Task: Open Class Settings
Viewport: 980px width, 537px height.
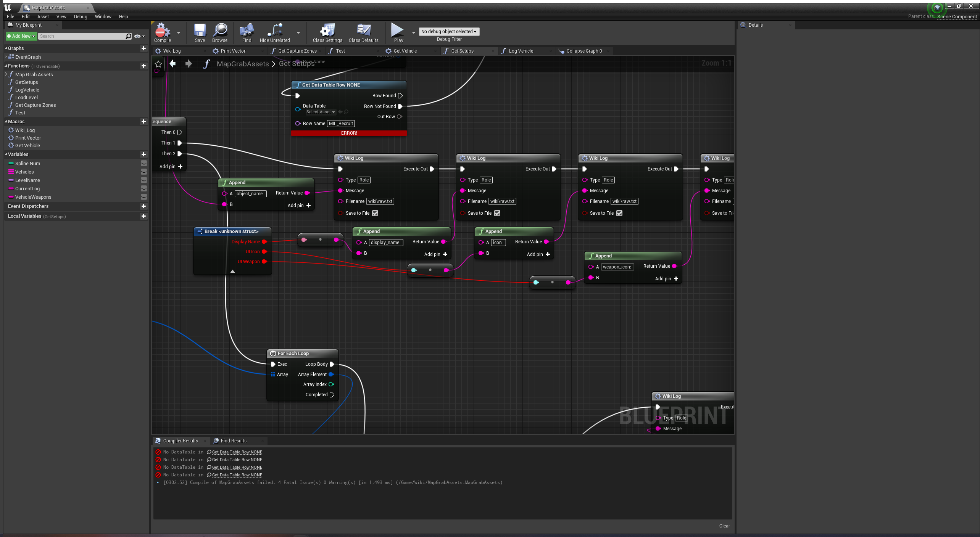Action: point(327,33)
